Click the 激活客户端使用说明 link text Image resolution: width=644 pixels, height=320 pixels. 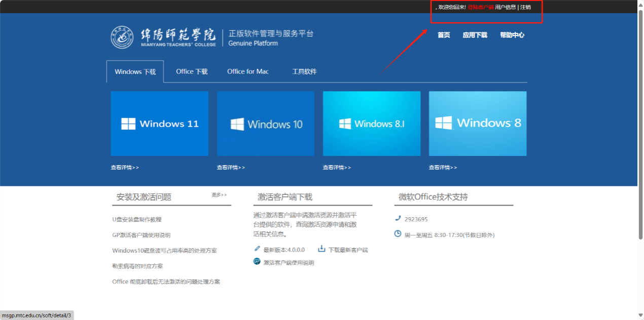tap(289, 263)
